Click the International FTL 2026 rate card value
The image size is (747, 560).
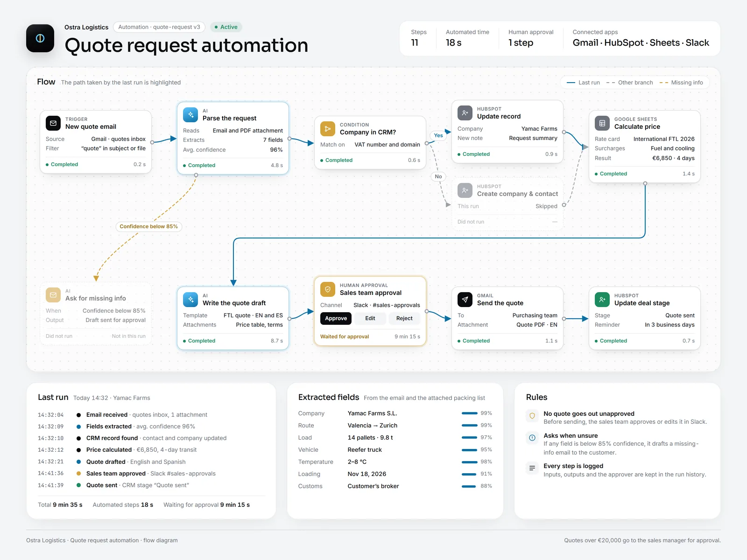tap(664, 139)
